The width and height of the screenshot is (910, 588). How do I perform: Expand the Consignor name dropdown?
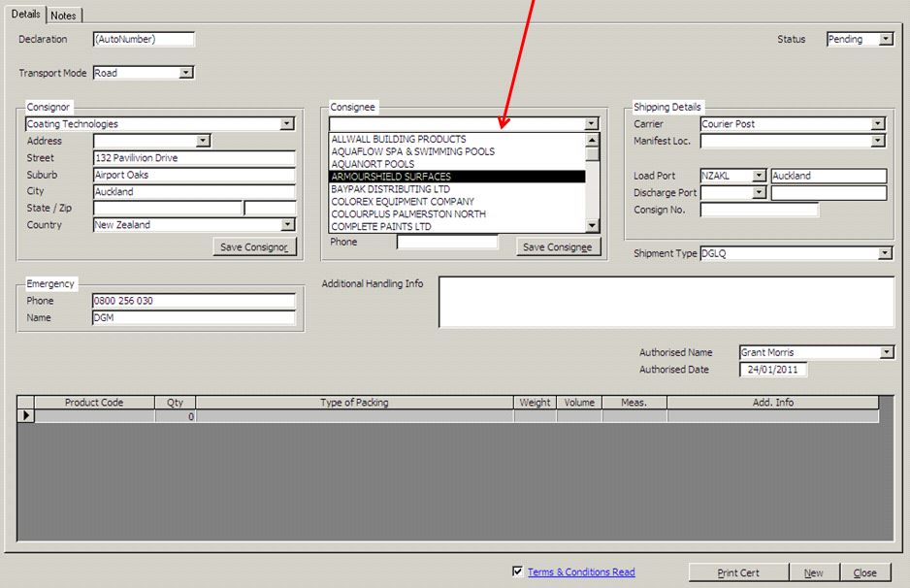(x=287, y=123)
